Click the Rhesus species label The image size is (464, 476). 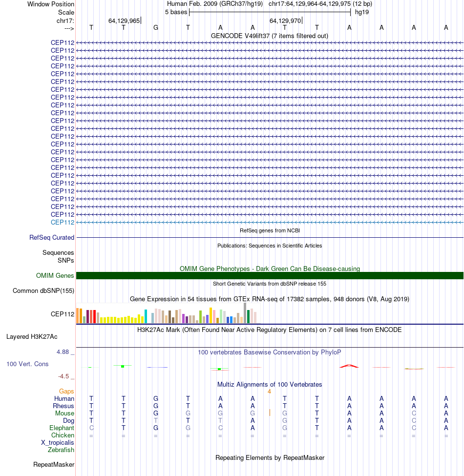[x=63, y=406]
